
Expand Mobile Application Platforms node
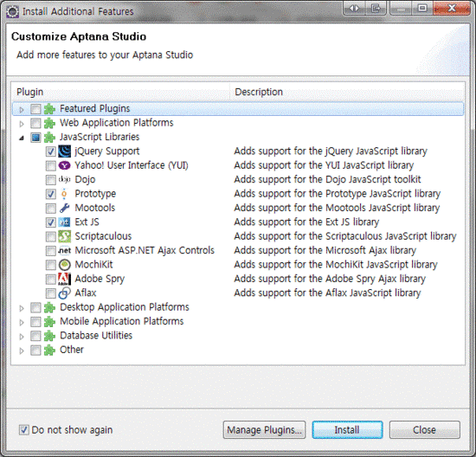(22, 323)
